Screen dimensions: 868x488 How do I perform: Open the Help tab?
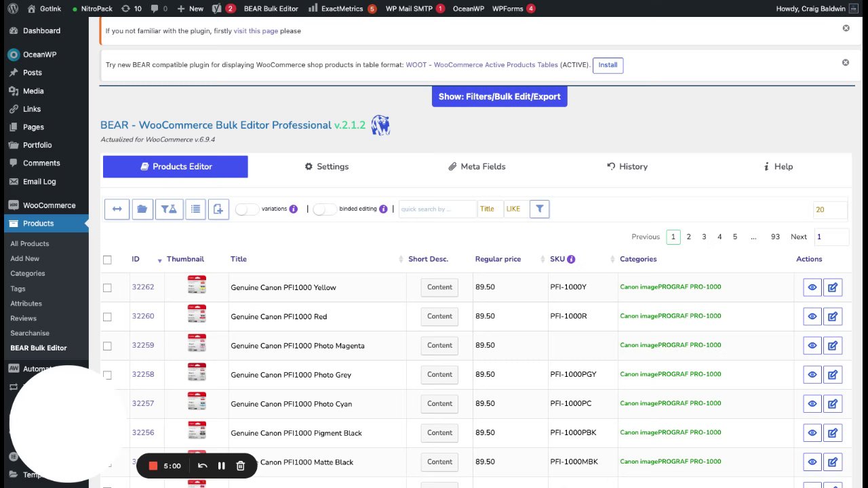(x=778, y=167)
